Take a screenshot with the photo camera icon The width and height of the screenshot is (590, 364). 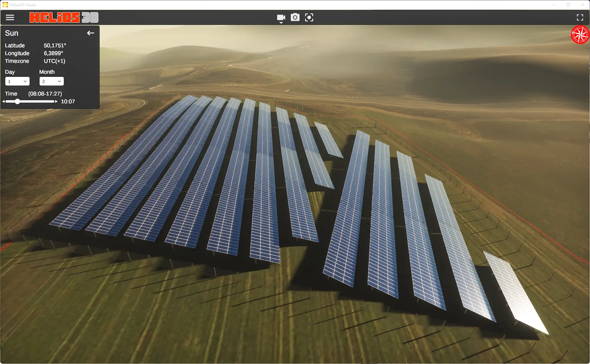coord(295,17)
